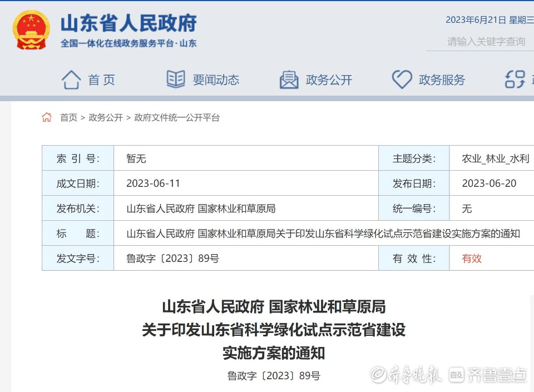
Task: Click the 成文日期 label cell
Action: pos(78,183)
